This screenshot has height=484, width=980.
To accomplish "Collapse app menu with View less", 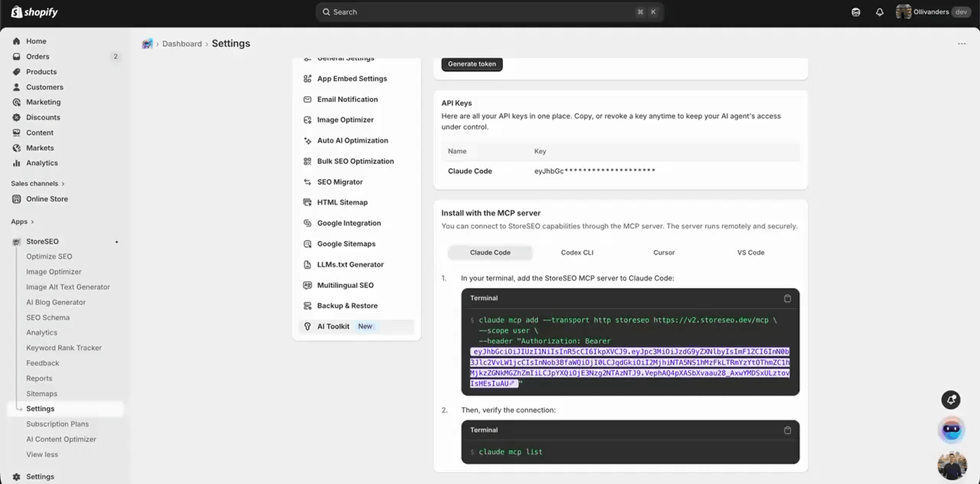I will click(x=42, y=455).
